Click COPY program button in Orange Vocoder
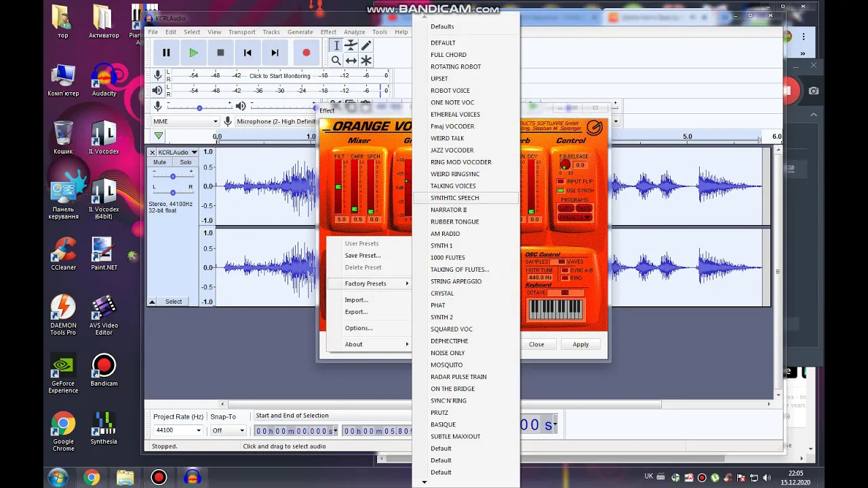Screen dimensions: 868x488 [566, 208]
